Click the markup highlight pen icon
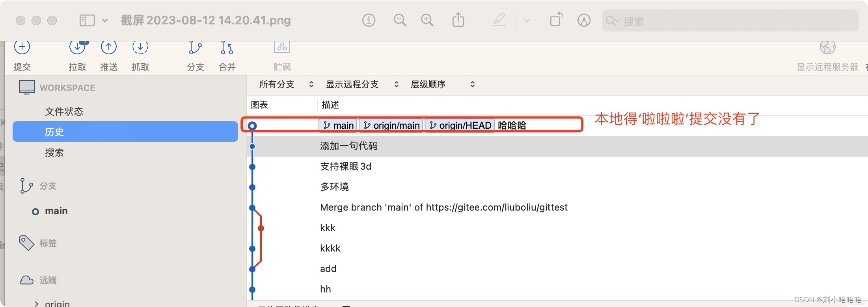The height and width of the screenshot is (307, 868). point(499,20)
